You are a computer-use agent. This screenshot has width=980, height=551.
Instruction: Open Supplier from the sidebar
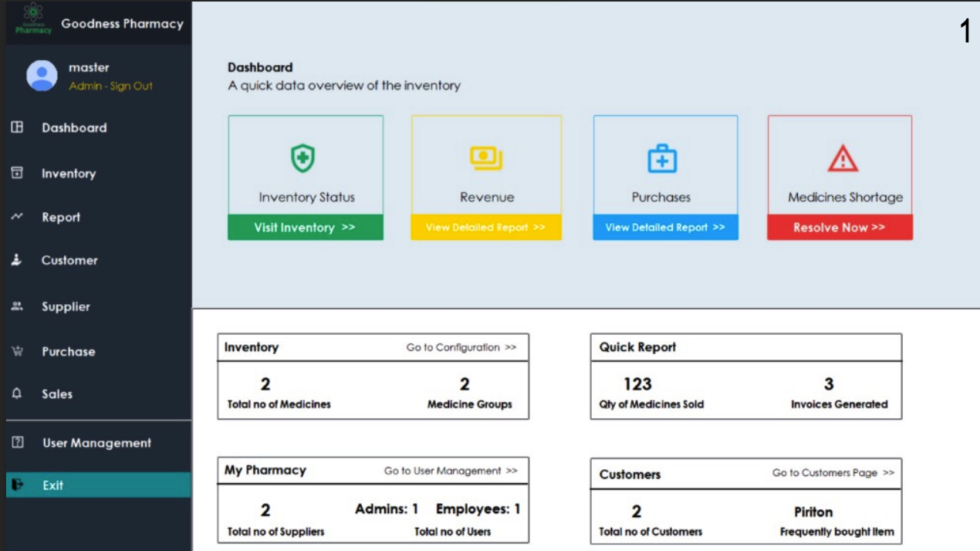66,307
